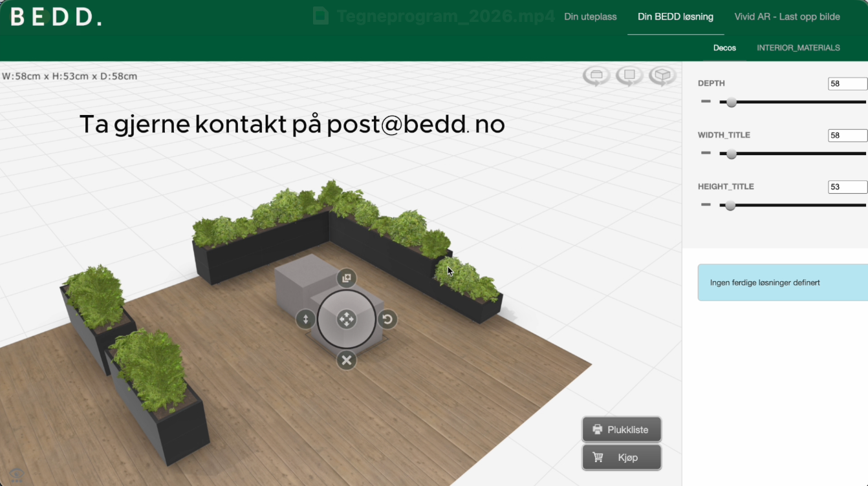Screen dimensions: 868x486
Task: Click the four-arrow move icon on the cube
Action: click(x=346, y=319)
